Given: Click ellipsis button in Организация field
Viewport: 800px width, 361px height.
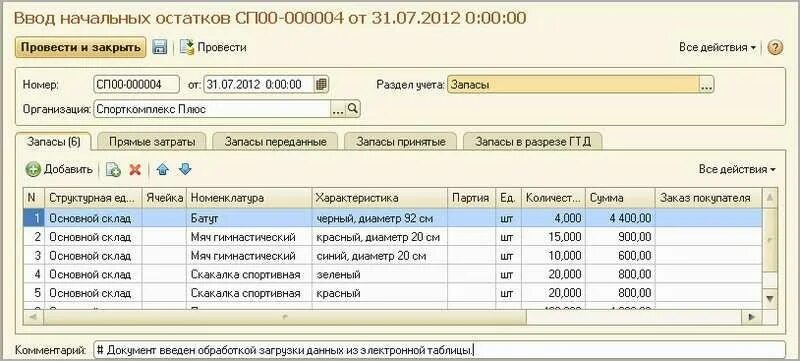Looking at the screenshot, I should point(338,109).
